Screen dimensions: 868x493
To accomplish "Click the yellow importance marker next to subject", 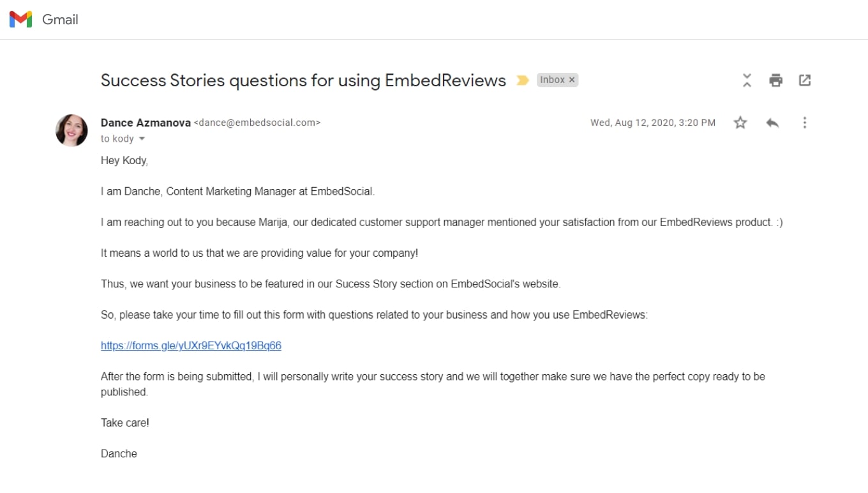I will (523, 80).
